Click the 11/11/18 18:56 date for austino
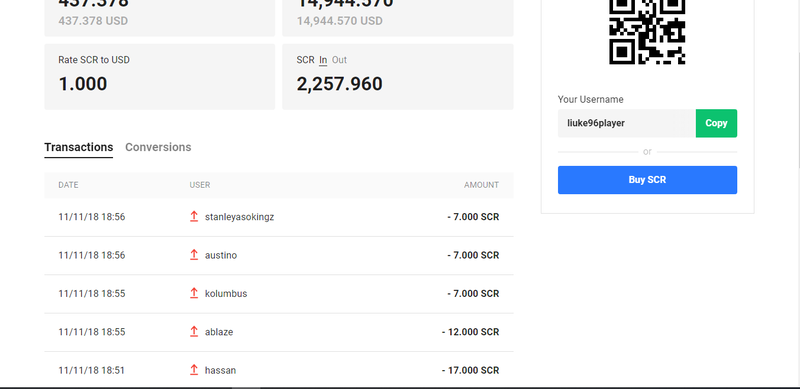The width and height of the screenshot is (800, 389). point(91,255)
